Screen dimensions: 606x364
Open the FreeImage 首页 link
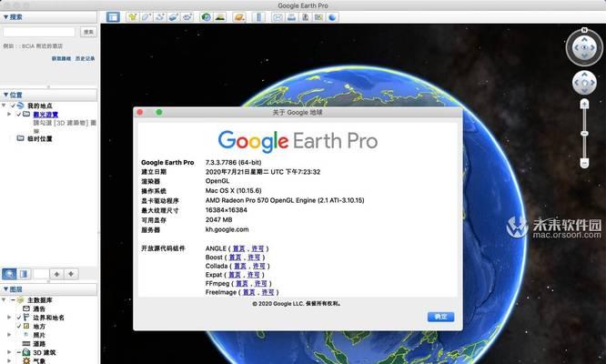[249, 292]
